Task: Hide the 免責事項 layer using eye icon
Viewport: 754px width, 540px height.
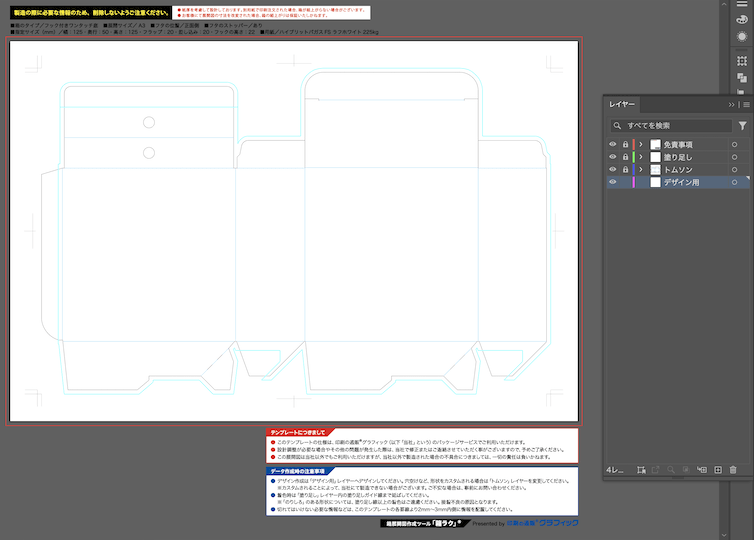Action: pos(613,145)
